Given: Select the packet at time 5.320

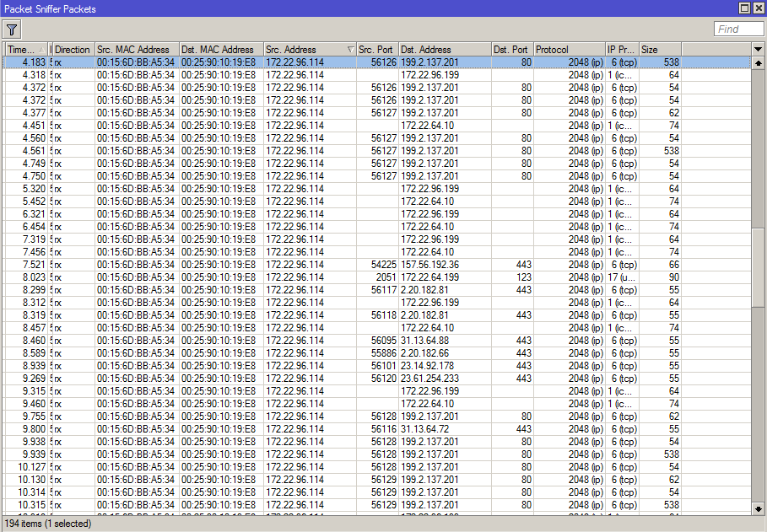Looking at the screenshot, I should pyautogui.click(x=376, y=189).
